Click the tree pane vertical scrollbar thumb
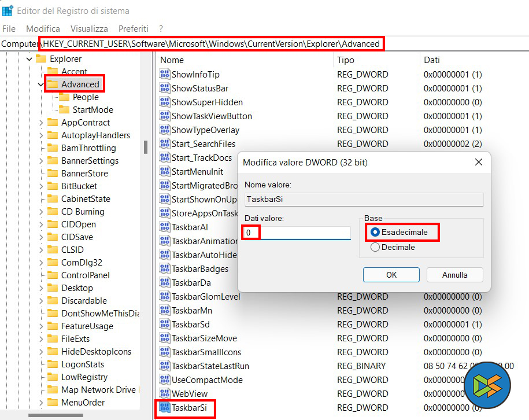The height and width of the screenshot is (420, 529). pos(146,147)
